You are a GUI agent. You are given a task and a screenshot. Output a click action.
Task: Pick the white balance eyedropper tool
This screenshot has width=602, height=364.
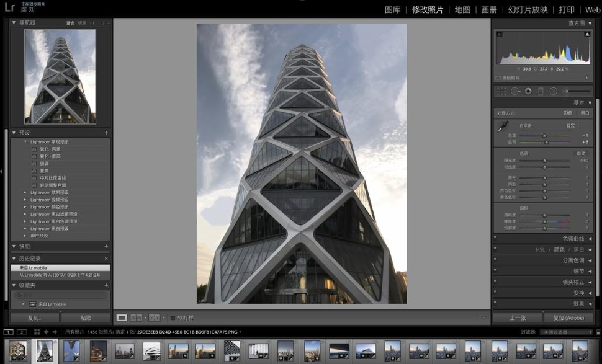(x=503, y=127)
